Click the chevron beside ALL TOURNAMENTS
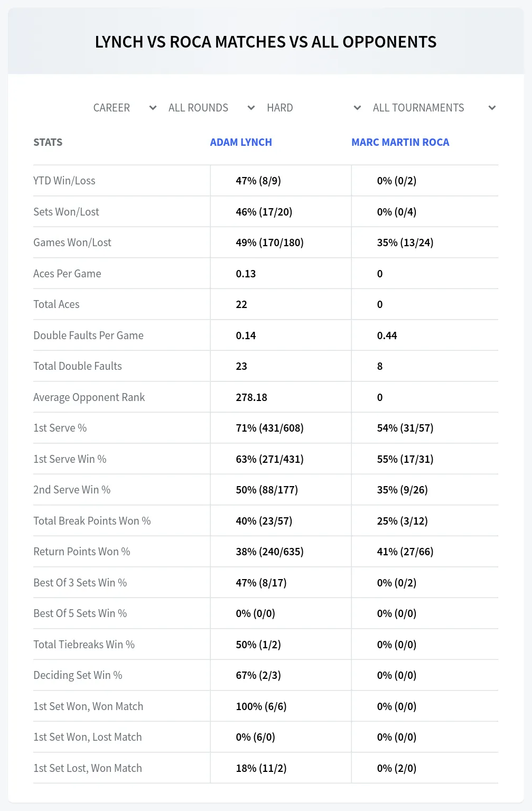 coord(492,108)
